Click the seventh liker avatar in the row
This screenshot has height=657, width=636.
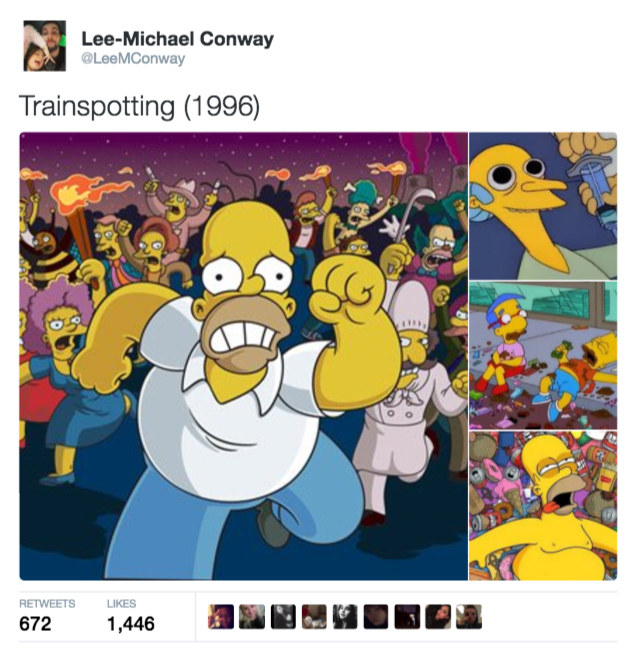coord(407,617)
